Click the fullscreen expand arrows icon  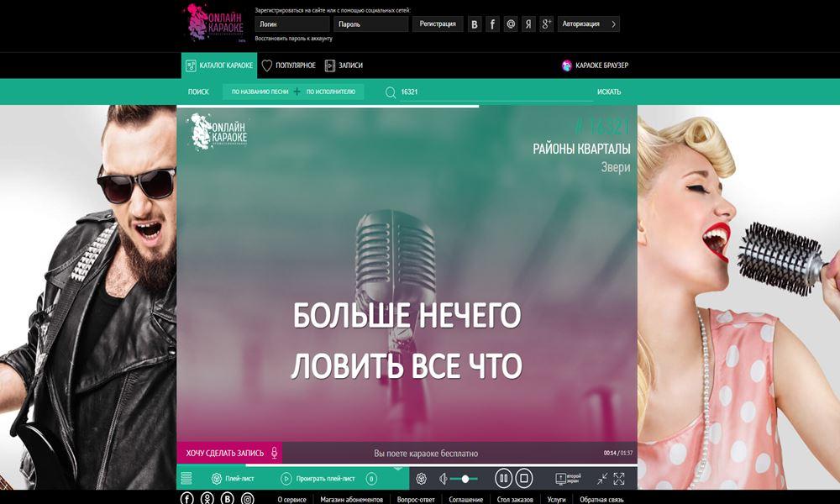point(619,479)
